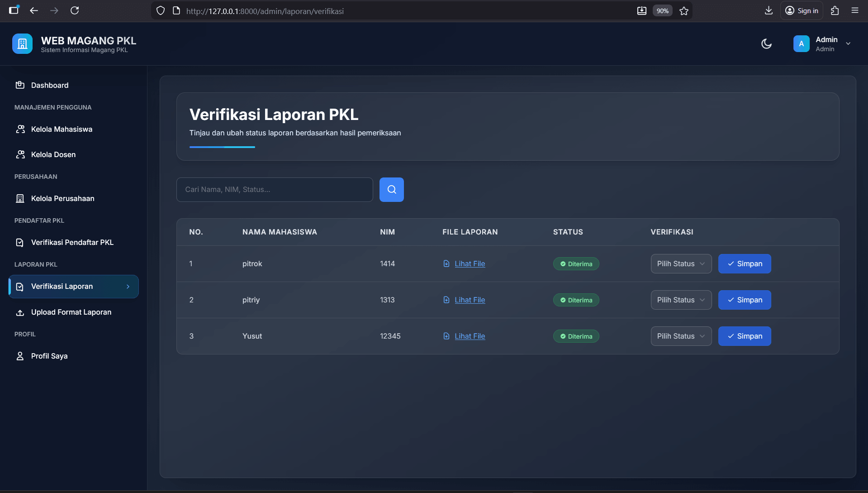Screen dimensions: 868x493
Task: Click Simpan button in pitrok row
Action: pyautogui.click(x=745, y=264)
